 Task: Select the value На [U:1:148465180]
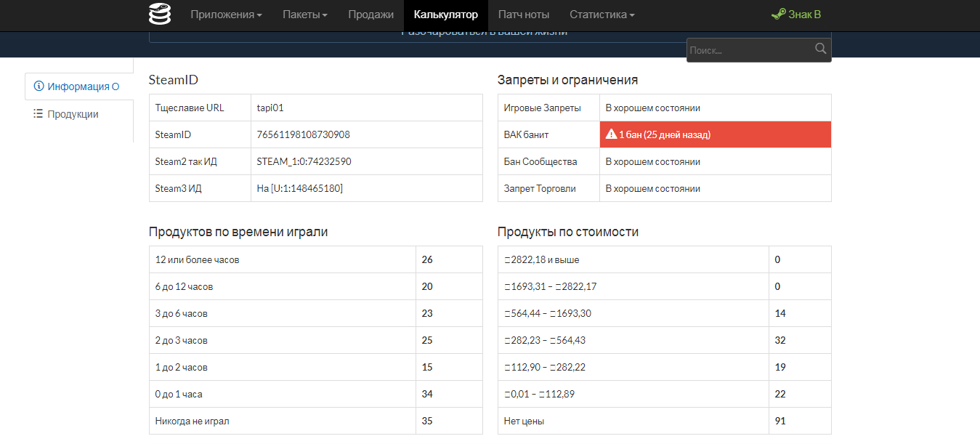(x=300, y=188)
